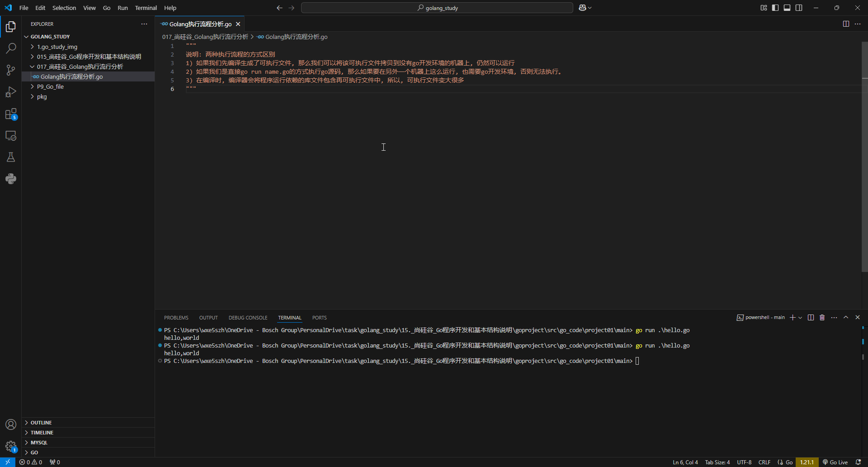Open the Go menu

pyautogui.click(x=107, y=8)
